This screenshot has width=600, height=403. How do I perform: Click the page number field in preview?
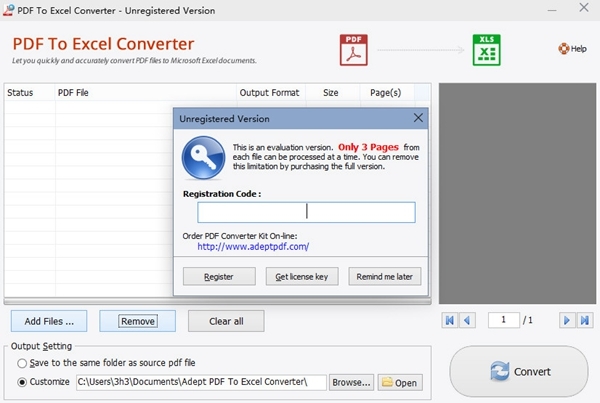click(x=504, y=320)
